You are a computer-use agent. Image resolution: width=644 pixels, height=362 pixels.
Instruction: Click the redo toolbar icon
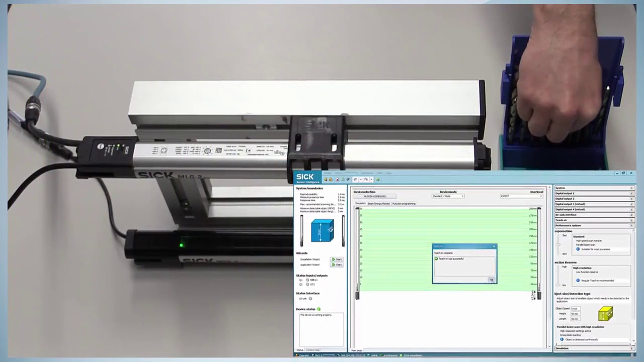point(366,179)
